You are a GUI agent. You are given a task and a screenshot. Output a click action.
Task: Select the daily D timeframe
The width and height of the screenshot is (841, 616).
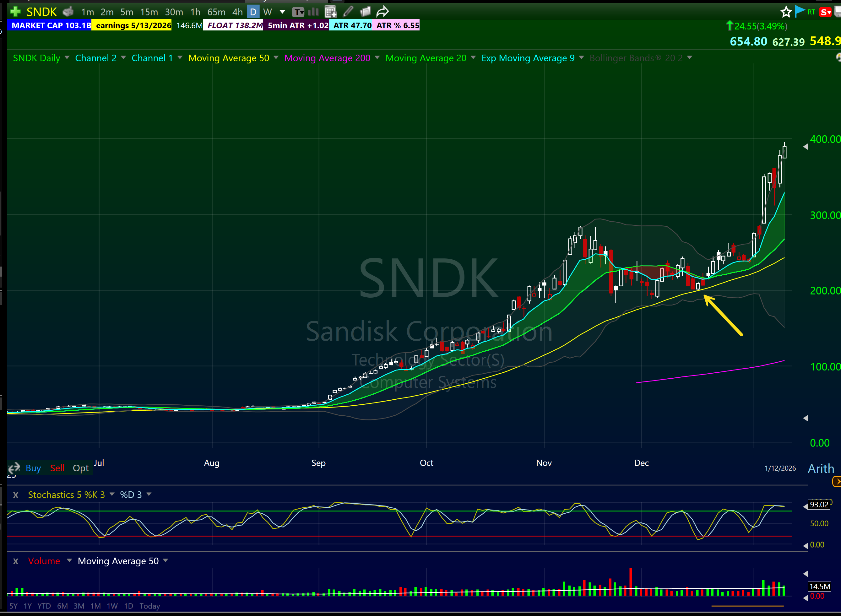(253, 12)
